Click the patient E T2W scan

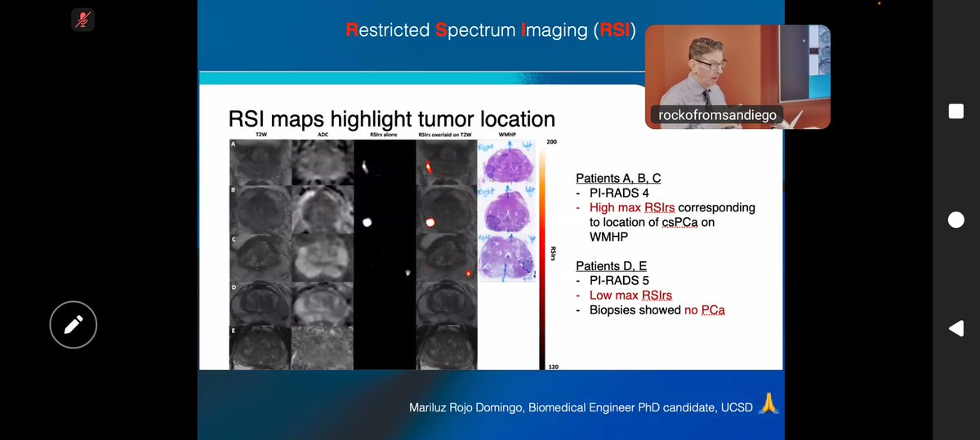(261, 349)
